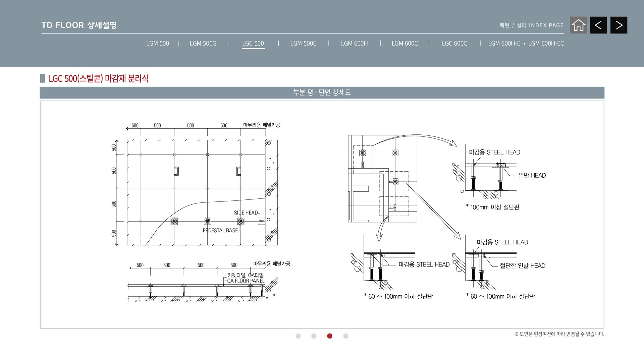Click the LGC 500(스틸콘) 마감재 분리식 heading
The image size is (644, 362).
point(99,78)
